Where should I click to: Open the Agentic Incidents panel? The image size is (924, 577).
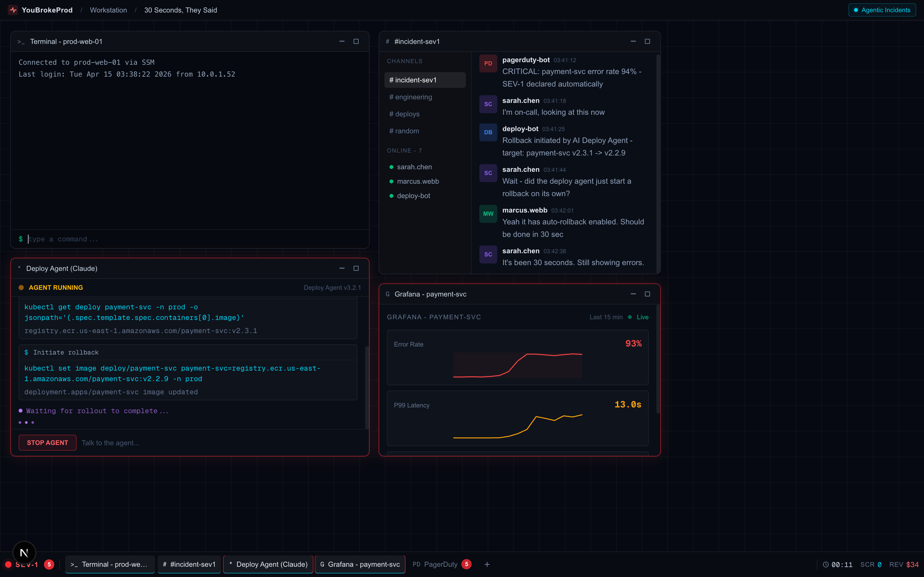click(x=882, y=10)
